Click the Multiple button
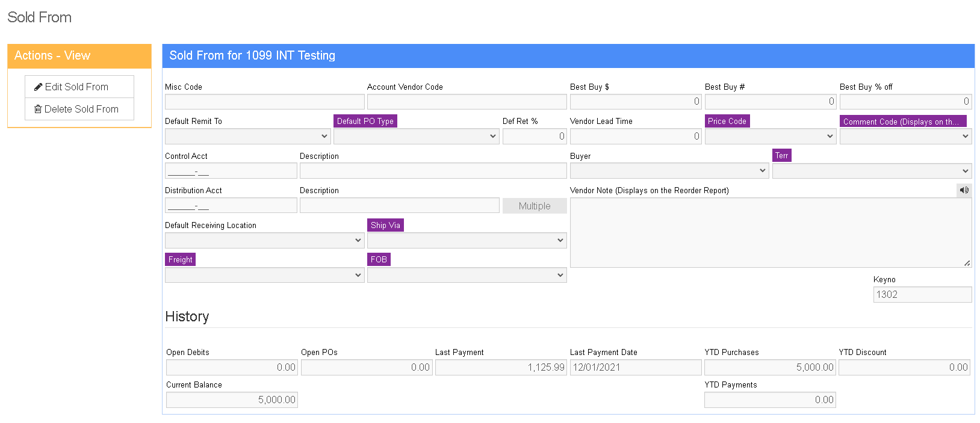Screen dimensions: 980x423 pos(535,206)
